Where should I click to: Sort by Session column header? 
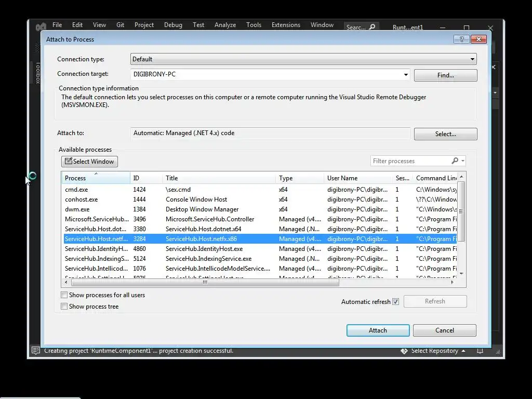403,178
